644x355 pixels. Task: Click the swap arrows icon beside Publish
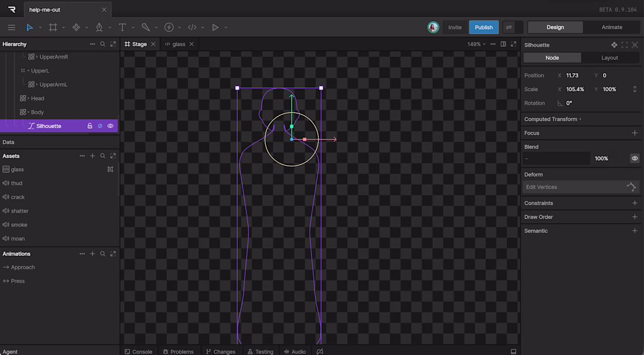[x=509, y=28]
